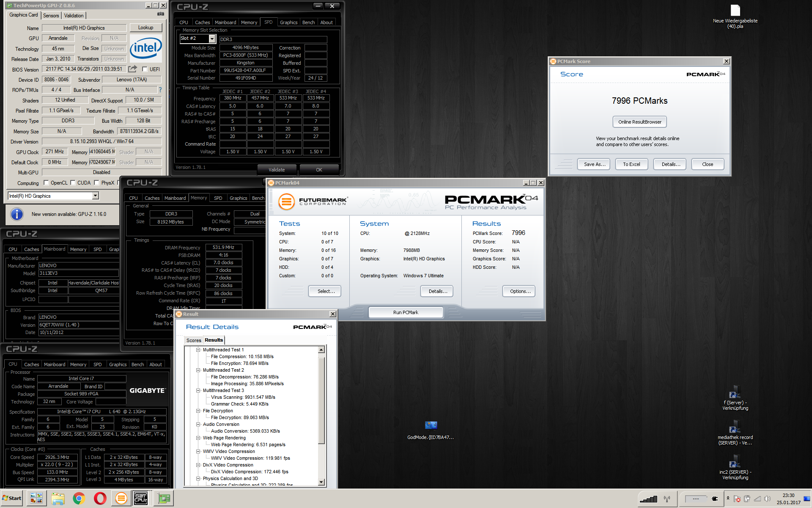Screen dimensions: 812x508
Task: Click the Intel logo in GPU-Z
Action: [146, 48]
